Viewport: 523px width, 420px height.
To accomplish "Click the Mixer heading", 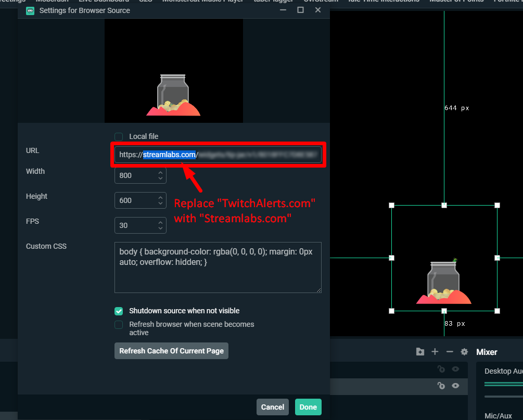I will [487, 352].
